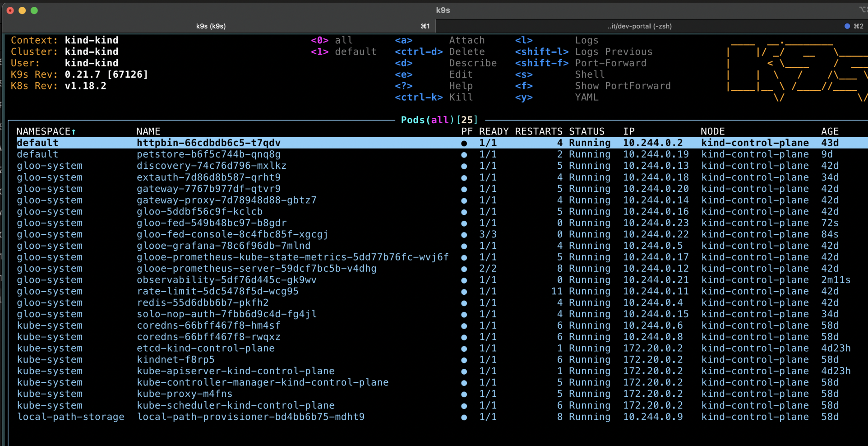Select the redis-55d6dbb6b7-pkfh2 pod
This screenshot has width=868, height=446.
[203, 302]
